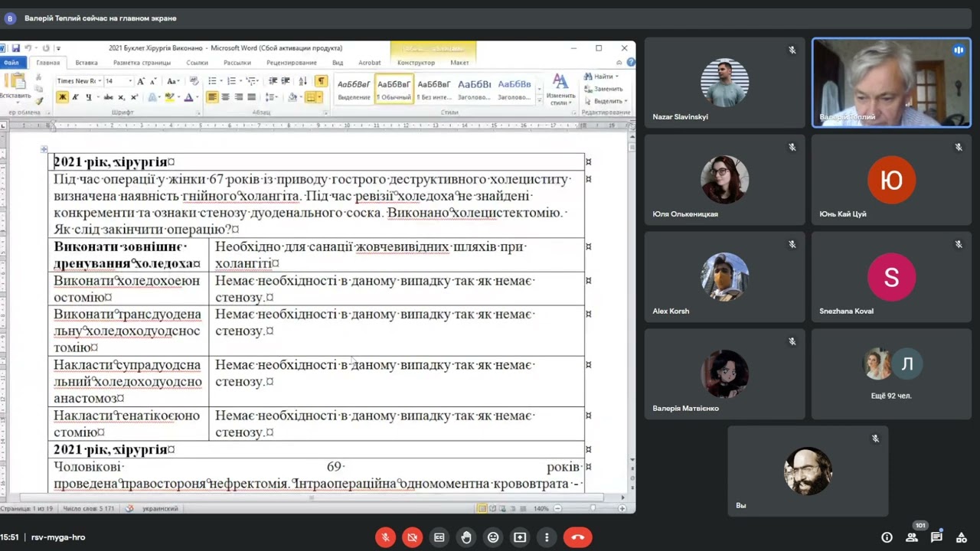Open the Выделить dropdown
980x551 pixels.
tap(606, 101)
